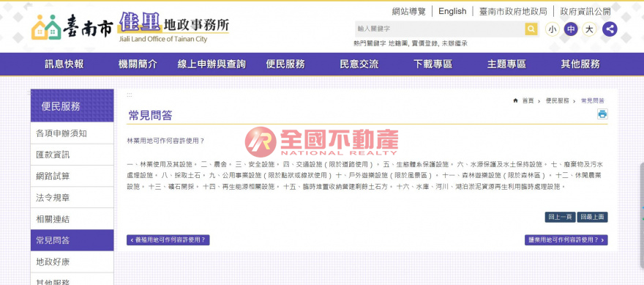This screenshot has height=285, width=644.
Task: Switch site to English
Action: point(452,11)
